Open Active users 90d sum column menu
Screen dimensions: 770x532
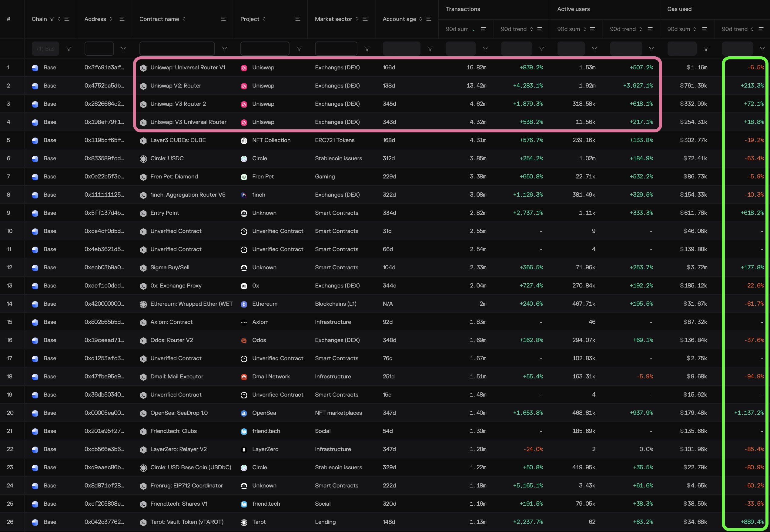click(593, 29)
